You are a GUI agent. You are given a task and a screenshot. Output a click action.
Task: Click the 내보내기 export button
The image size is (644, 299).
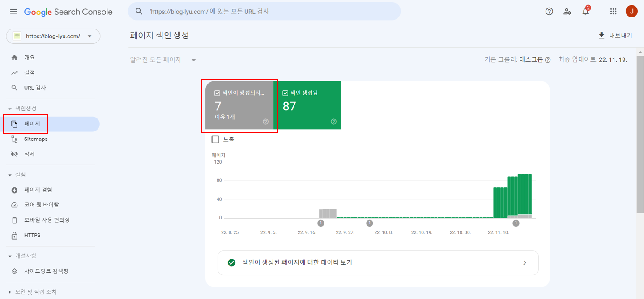tap(614, 36)
